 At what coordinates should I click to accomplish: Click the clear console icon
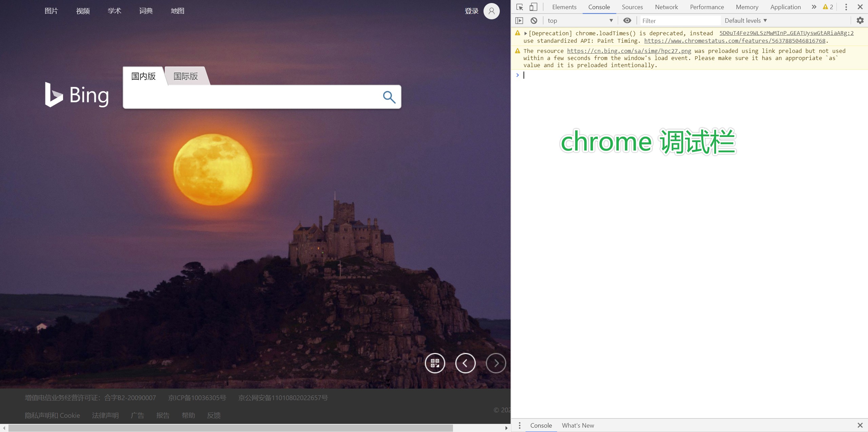[x=533, y=20]
